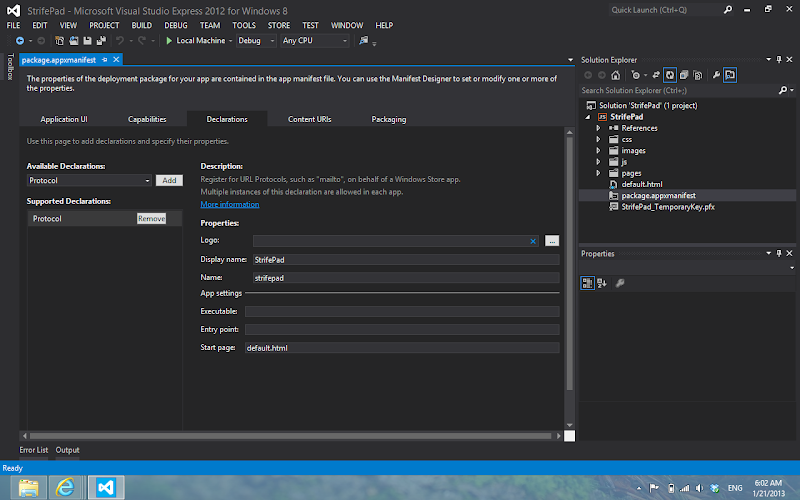Viewport: 800px width, 500px height.
Task: Switch to the Capabilities tab
Action: pos(147,119)
